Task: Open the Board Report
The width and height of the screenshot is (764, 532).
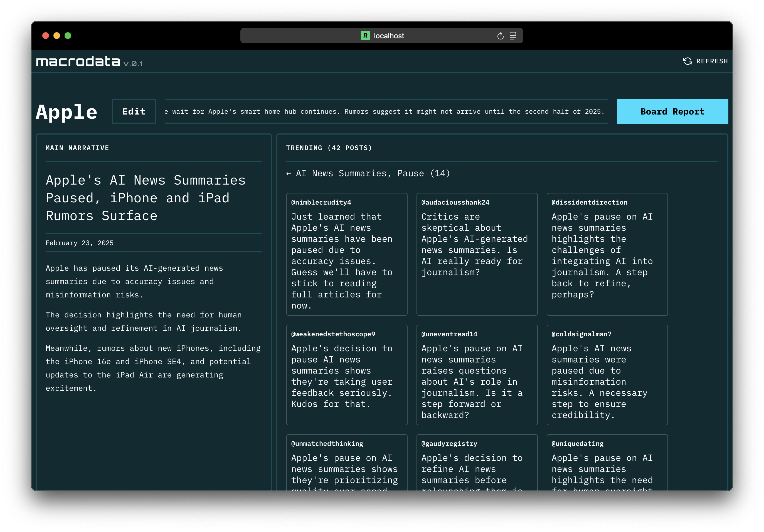Action: coord(672,111)
